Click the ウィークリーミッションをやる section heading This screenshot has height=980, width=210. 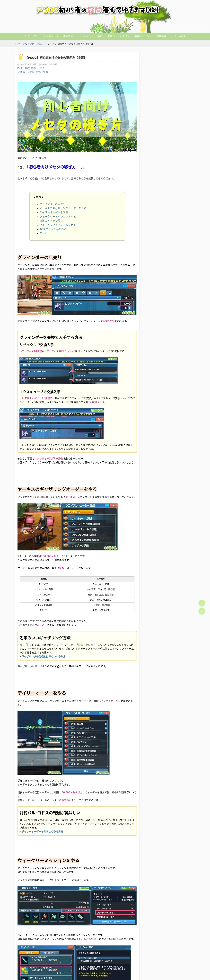[48, 861]
